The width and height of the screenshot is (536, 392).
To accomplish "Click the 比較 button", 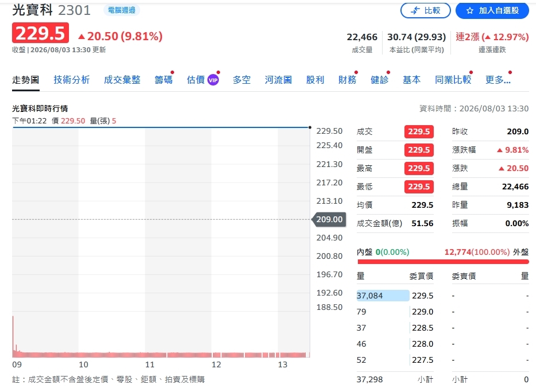I will pos(426,10).
